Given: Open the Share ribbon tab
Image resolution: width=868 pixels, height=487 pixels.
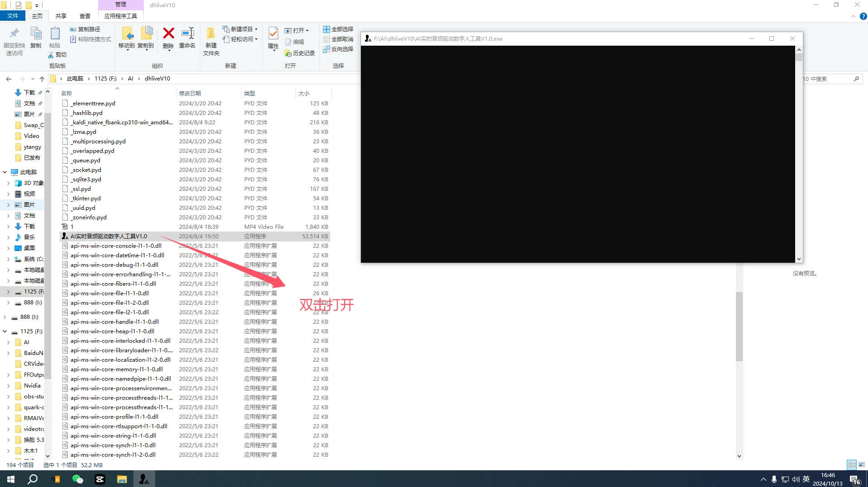Looking at the screenshot, I should tap(61, 16).
